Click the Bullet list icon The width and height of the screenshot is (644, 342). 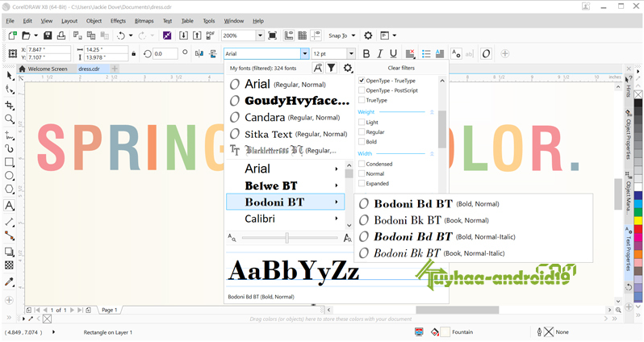click(426, 54)
